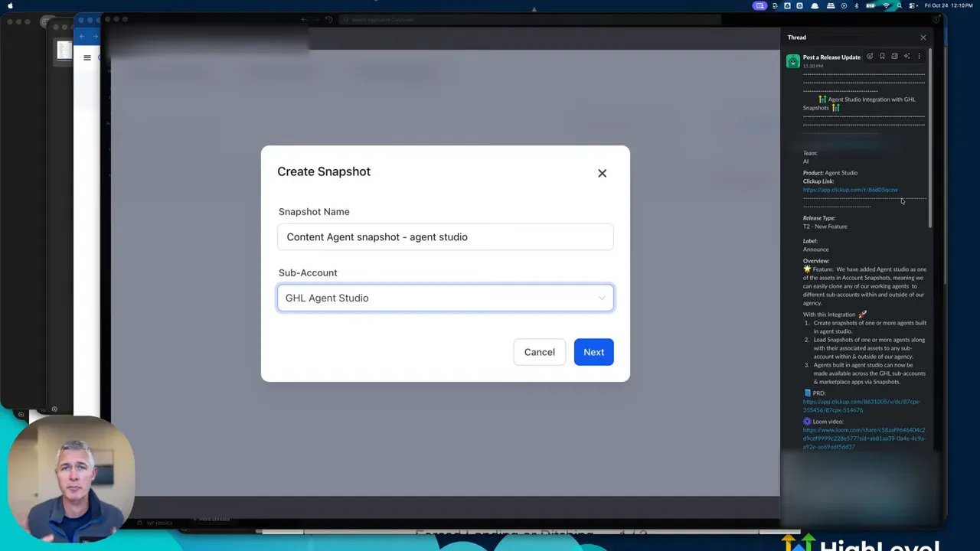
Task: Click the AI sparkle icon on message
Action: 906,56
